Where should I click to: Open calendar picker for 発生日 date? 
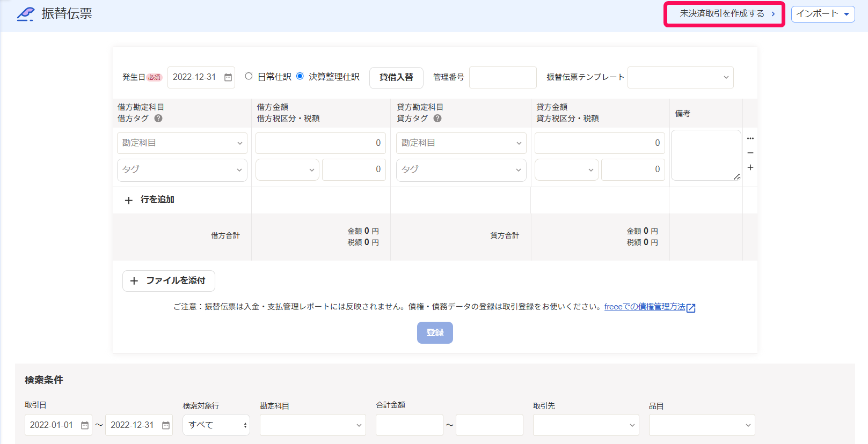228,77
